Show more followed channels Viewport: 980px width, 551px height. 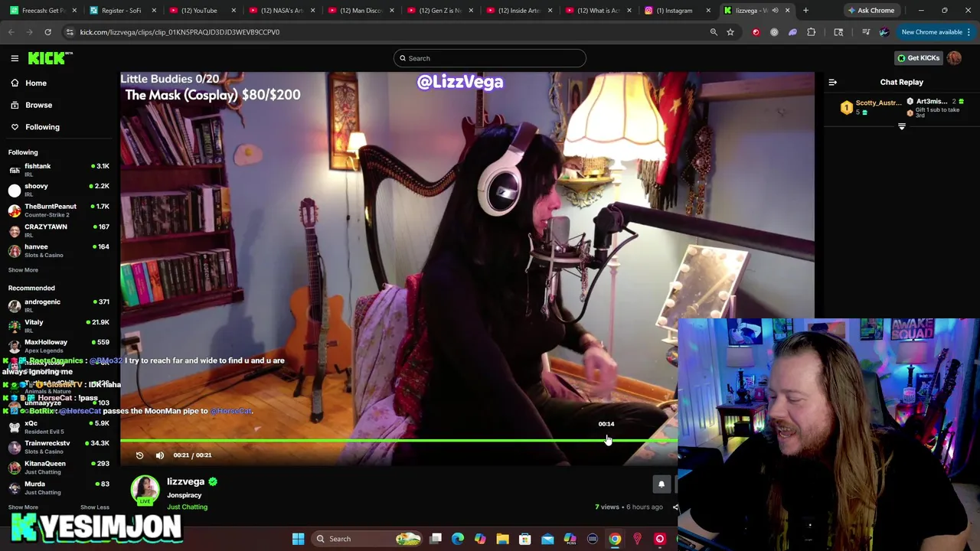point(23,269)
